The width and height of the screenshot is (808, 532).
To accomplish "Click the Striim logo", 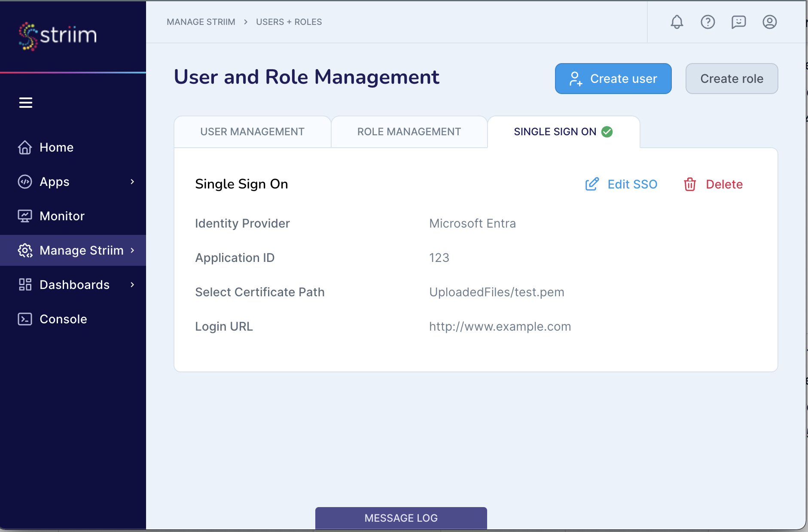I will click(x=58, y=36).
